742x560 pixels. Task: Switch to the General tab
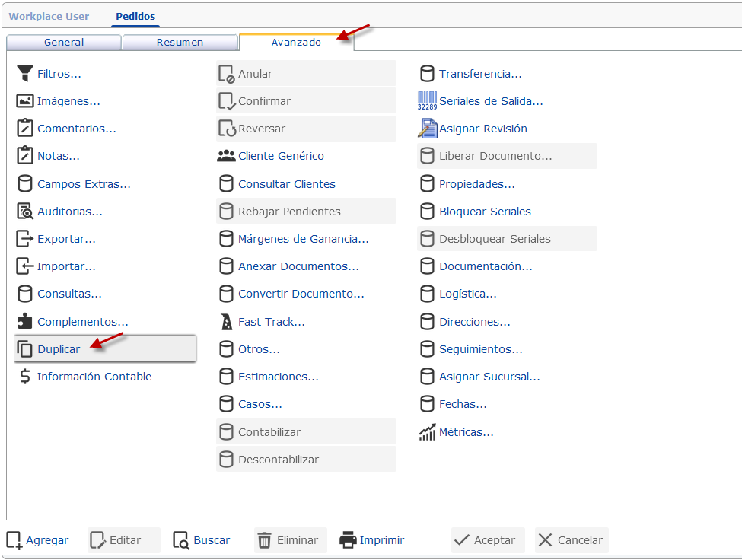(64, 42)
